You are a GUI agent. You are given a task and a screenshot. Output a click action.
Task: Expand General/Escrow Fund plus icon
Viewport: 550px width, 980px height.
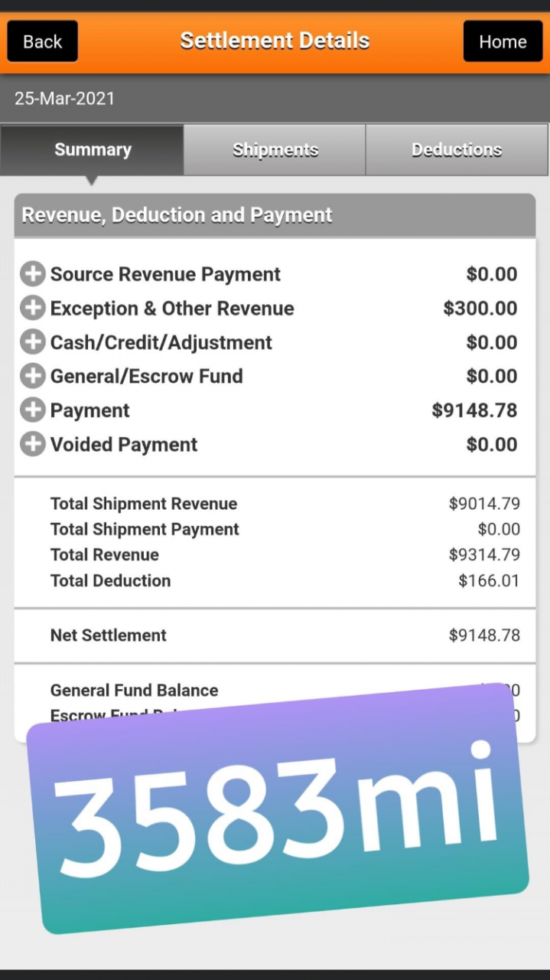tap(32, 376)
